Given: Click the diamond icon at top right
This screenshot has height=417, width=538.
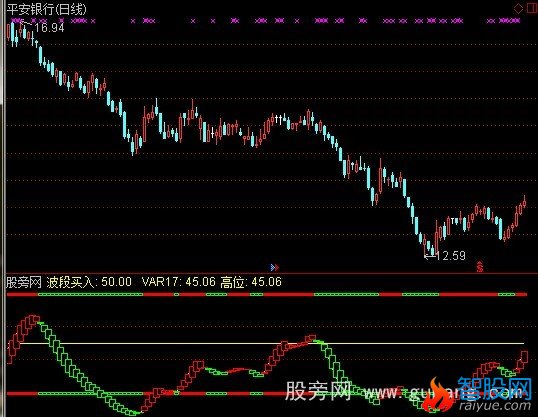Looking at the screenshot, I should point(518,9).
